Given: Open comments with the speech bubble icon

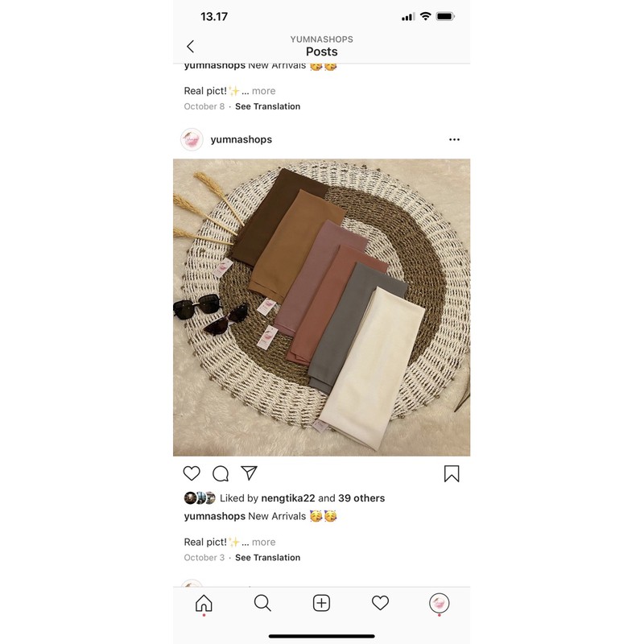Looking at the screenshot, I should click(221, 473).
